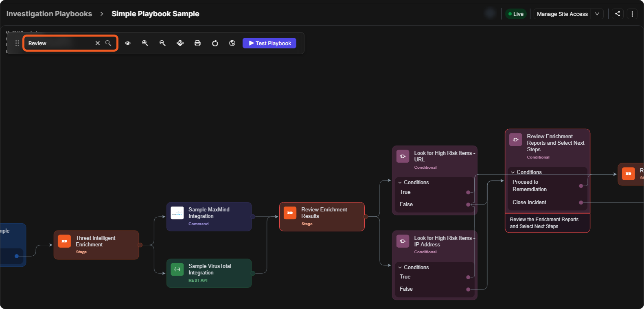Click the Review Enrichment Reports description text
The width and height of the screenshot is (644, 309).
pos(544,223)
